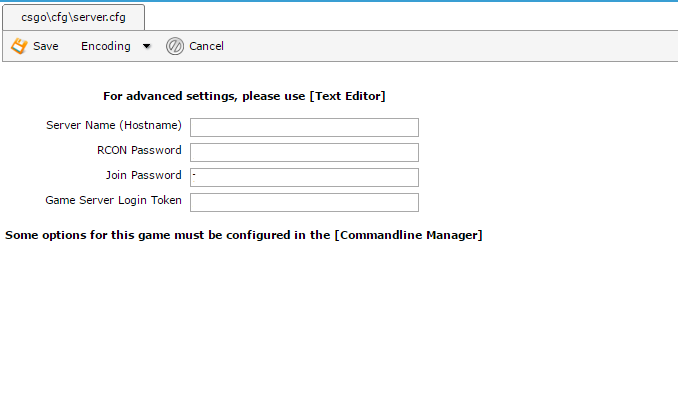Click the Server Name (Hostname) label

(x=114, y=125)
